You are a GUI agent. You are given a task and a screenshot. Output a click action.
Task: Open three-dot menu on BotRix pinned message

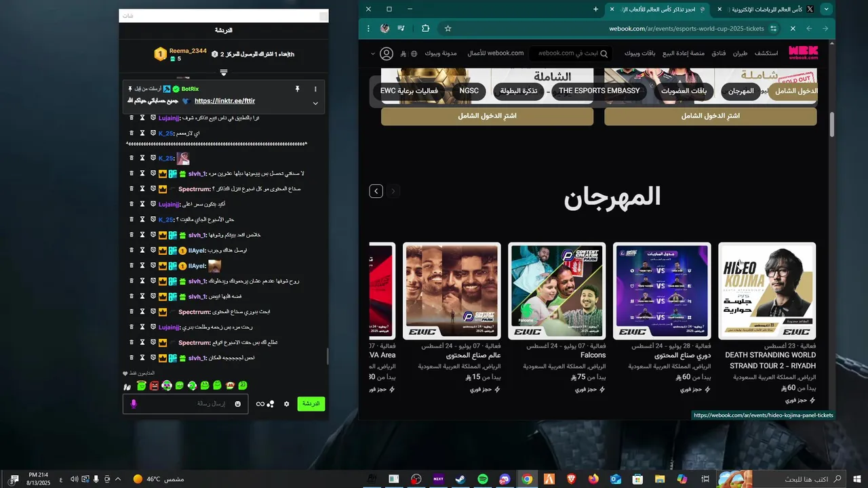(x=315, y=89)
